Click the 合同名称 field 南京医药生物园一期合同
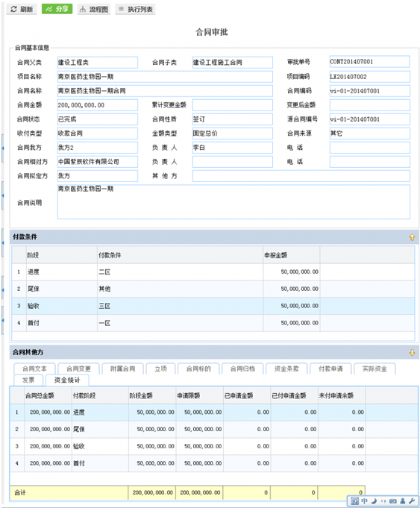The height and width of the screenshot is (508, 420). (x=165, y=91)
